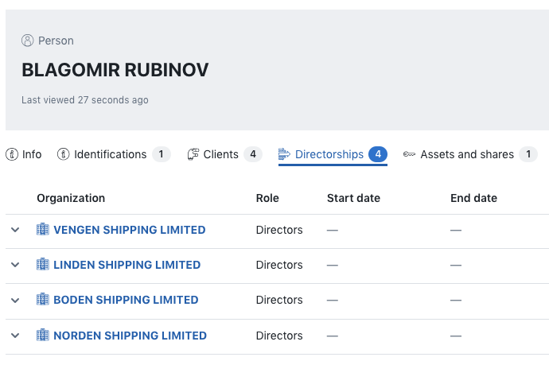
Task: Open the Directorships tab
Action: (329, 154)
